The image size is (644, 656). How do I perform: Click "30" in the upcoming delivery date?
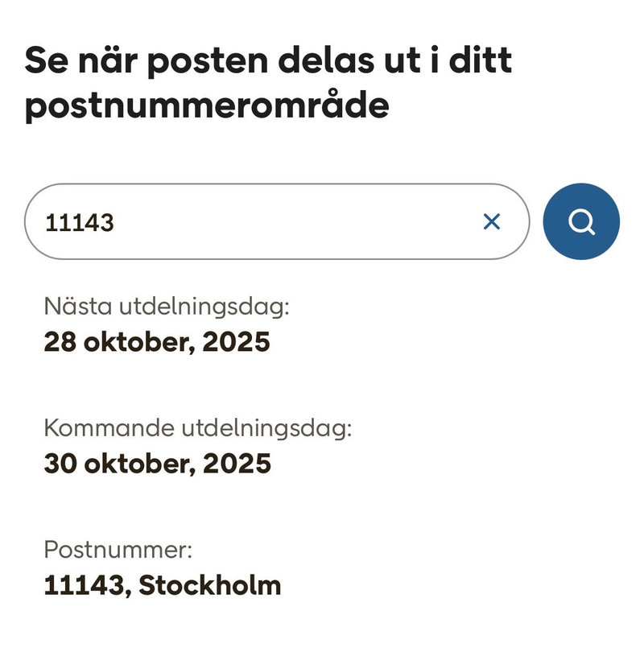60,464
